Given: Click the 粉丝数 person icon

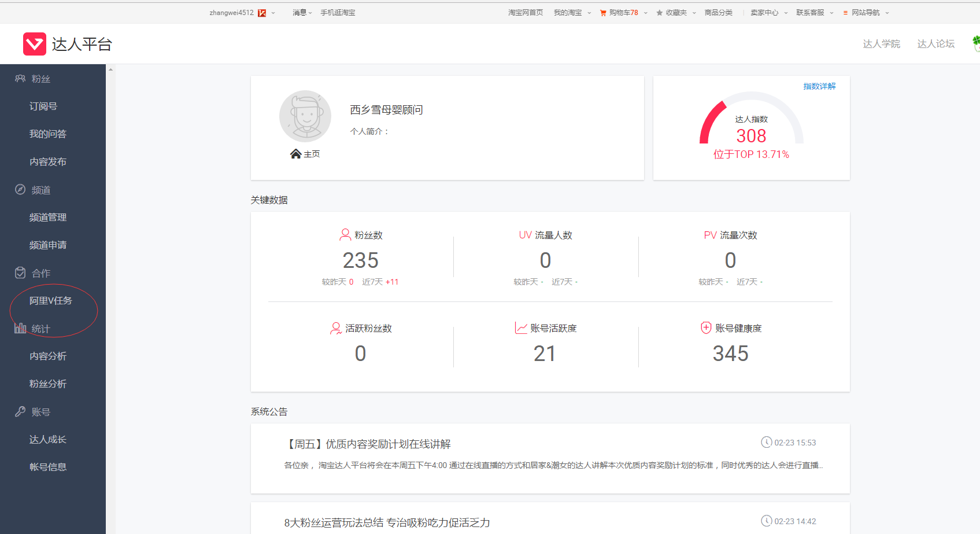Looking at the screenshot, I should tap(345, 235).
